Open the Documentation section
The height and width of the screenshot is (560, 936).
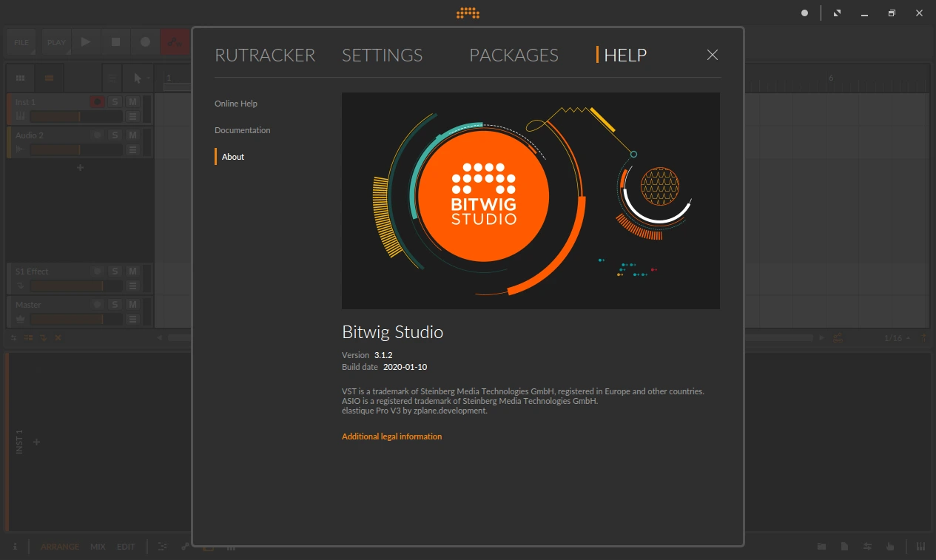[x=243, y=130]
